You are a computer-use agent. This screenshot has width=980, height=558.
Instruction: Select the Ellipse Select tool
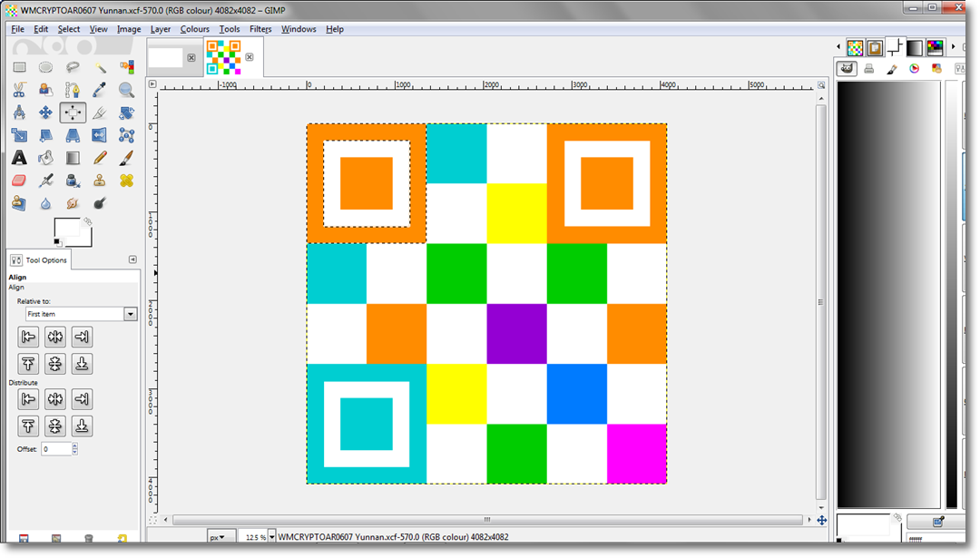pos(45,67)
